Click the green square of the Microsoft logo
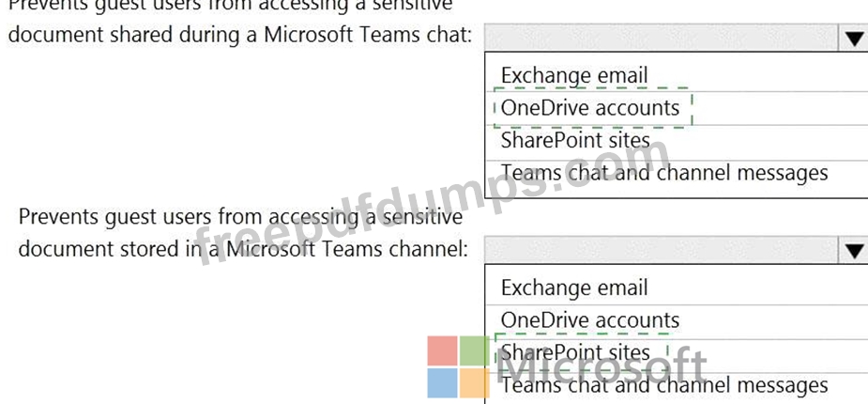Image resolution: width=868 pixels, height=404 pixels. click(475, 350)
